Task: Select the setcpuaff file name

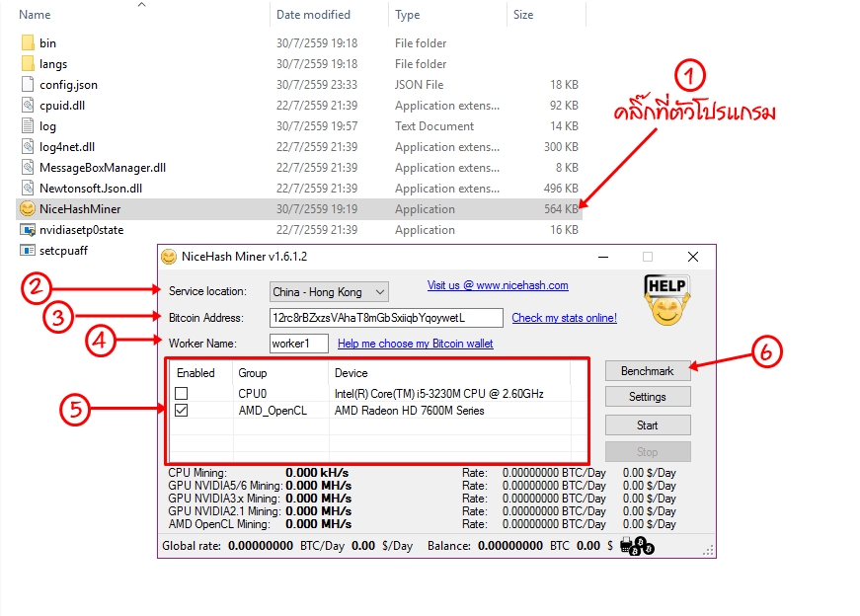Action: point(63,251)
